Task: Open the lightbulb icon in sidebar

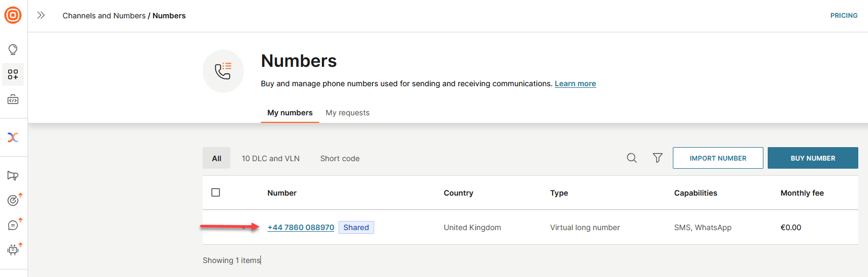Action: (13, 50)
